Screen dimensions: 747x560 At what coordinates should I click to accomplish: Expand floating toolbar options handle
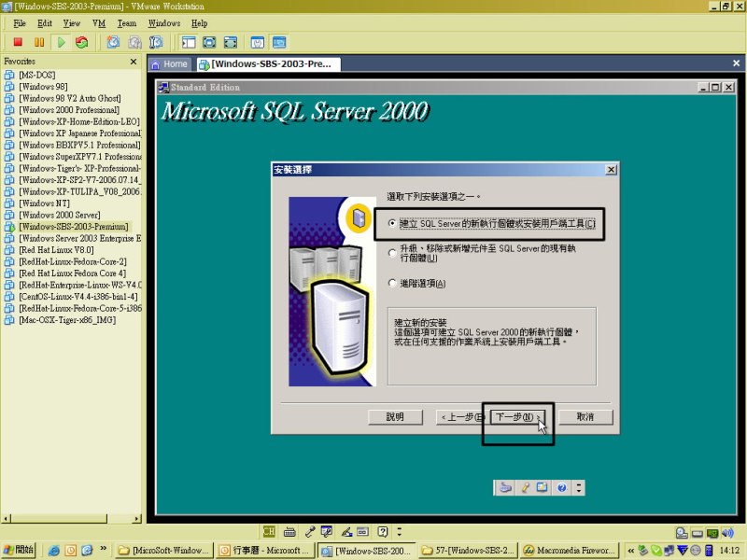578,487
